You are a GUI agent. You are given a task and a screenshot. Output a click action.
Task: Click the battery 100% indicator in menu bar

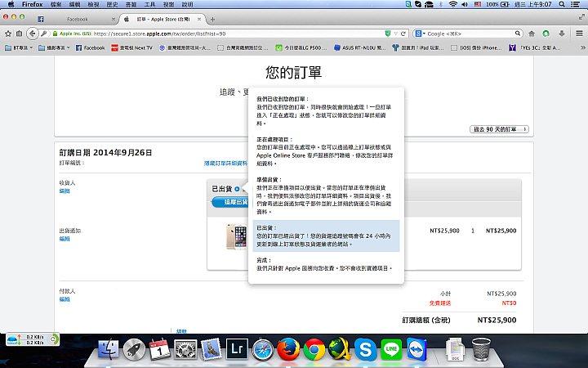click(497, 4)
